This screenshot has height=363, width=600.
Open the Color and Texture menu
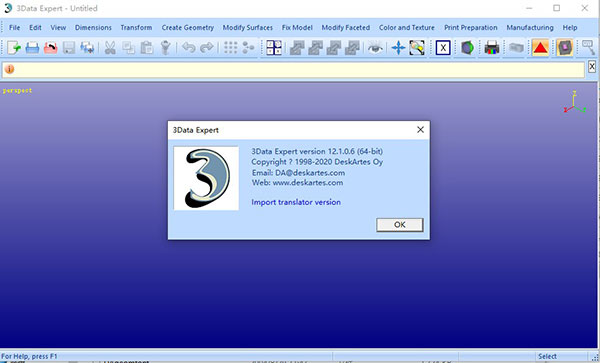point(407,28)
